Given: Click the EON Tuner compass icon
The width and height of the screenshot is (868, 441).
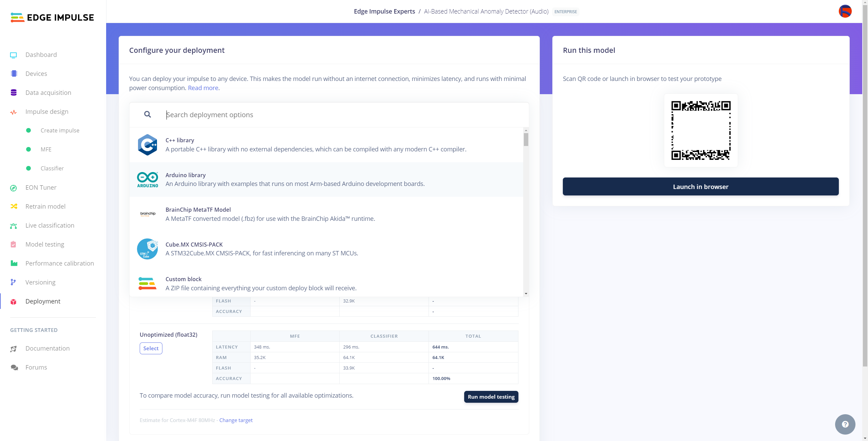Looking at the screenshot, I should [14, 188].
